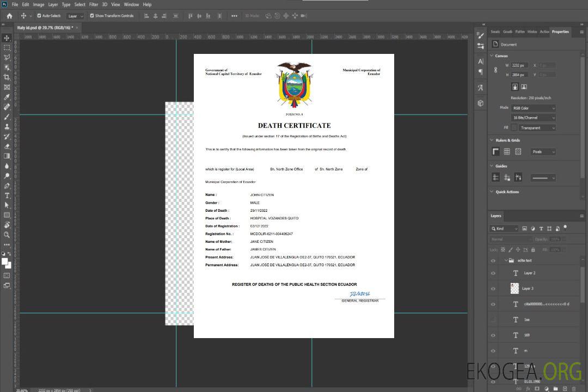
Task: Expand the Quick Actions section
Action: (492, 192)
